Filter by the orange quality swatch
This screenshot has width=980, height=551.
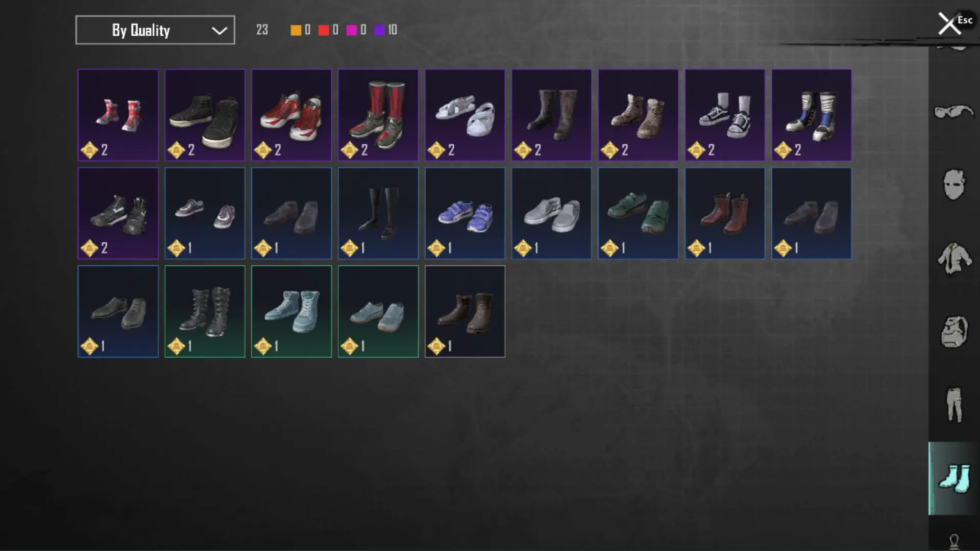coord(296,30)
